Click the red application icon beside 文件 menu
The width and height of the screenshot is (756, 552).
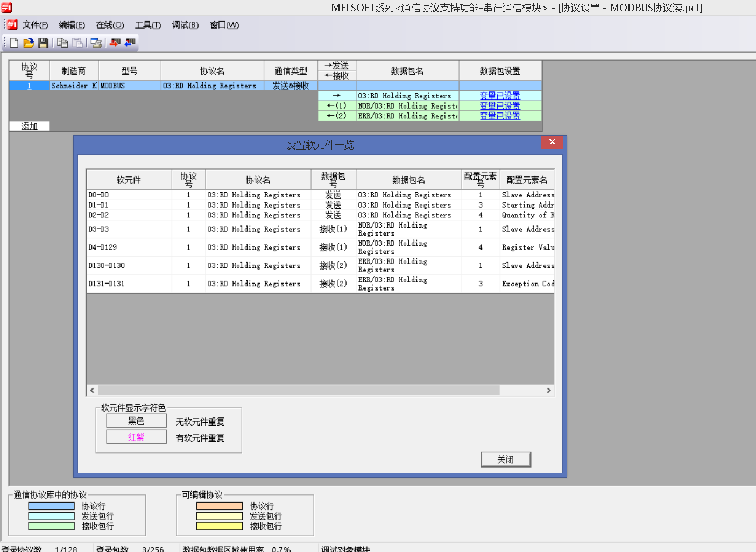coord(12,25)
